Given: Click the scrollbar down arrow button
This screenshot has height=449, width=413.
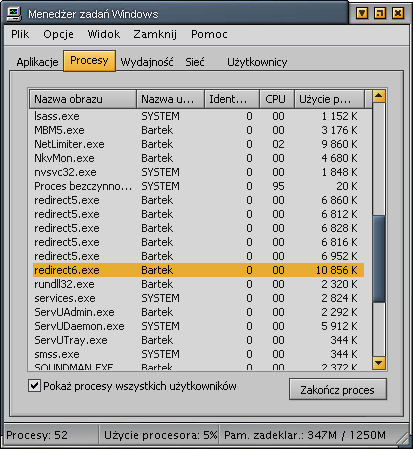Looking at the screenshot, I should click(379, 363).
